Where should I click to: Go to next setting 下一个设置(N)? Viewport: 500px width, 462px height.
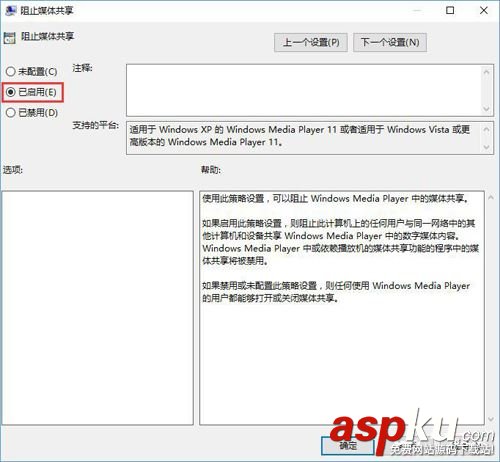point(390,42)
